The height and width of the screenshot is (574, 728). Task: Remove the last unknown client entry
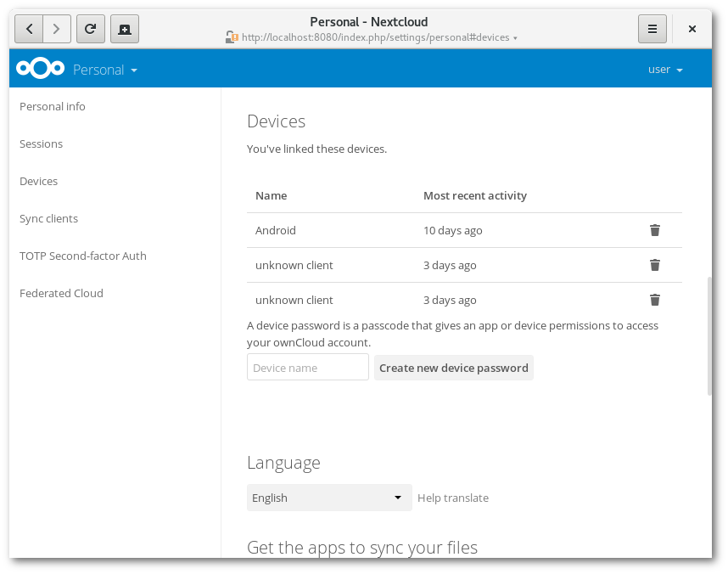654,299
